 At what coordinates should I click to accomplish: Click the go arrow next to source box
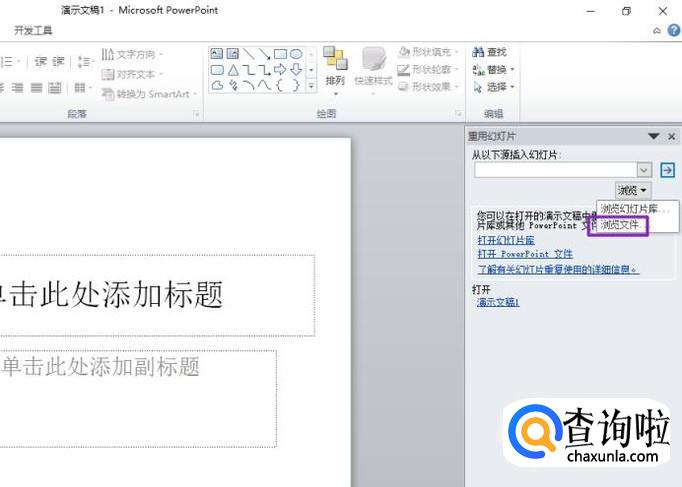tap(668, 170)
